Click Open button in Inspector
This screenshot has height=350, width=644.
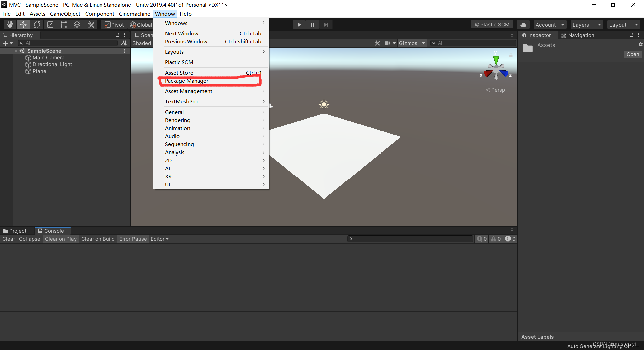click(633, 54)
